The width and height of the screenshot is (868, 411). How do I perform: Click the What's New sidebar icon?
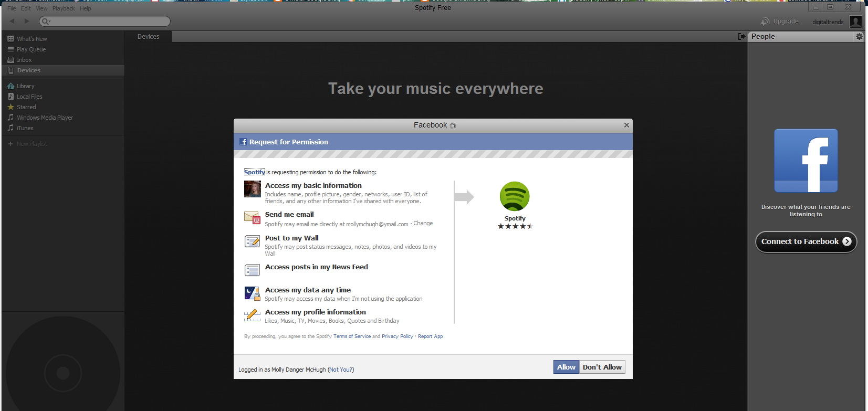coord(11,39)
